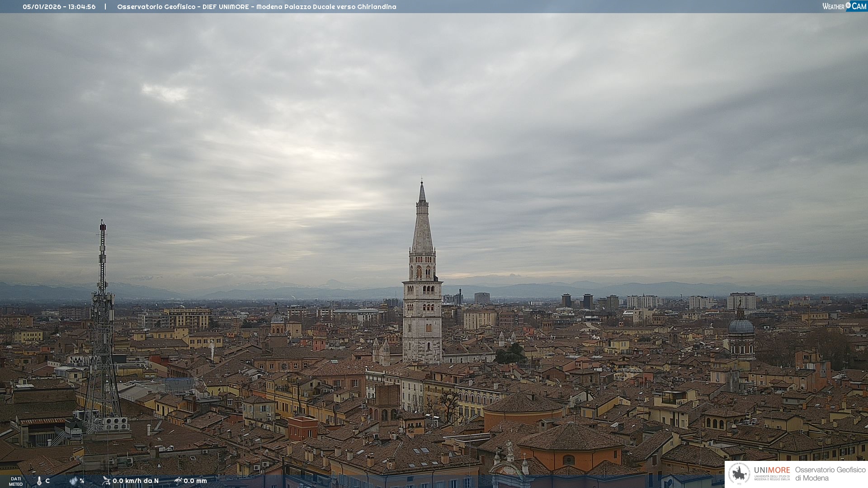Click the DATI METEO label

tap(16, 481)
